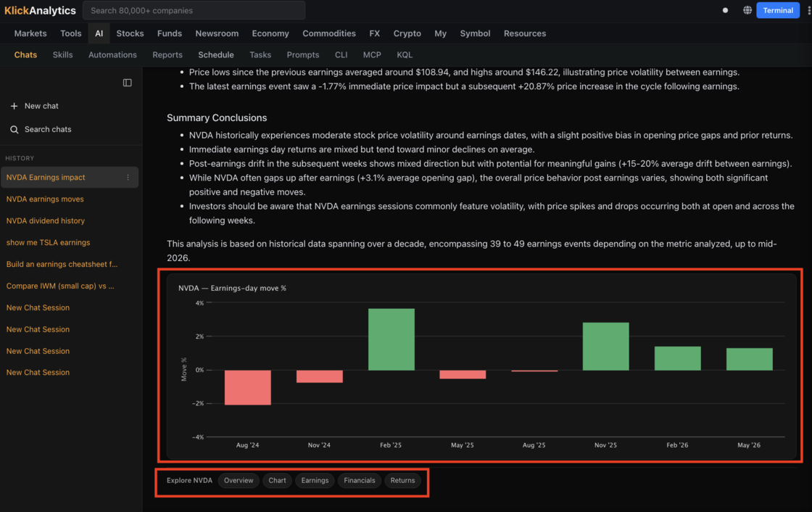The height and width of the screenshot is (512, 812).
Task: Open the Crypto menu
Action: pyautogui.click(x=407, y=33)
